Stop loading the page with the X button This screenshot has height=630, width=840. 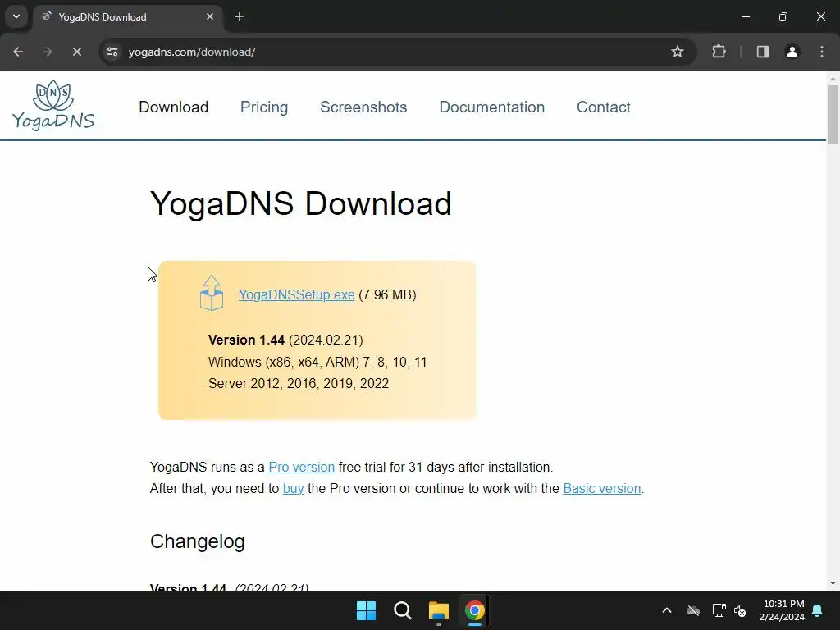pos(76,52)
